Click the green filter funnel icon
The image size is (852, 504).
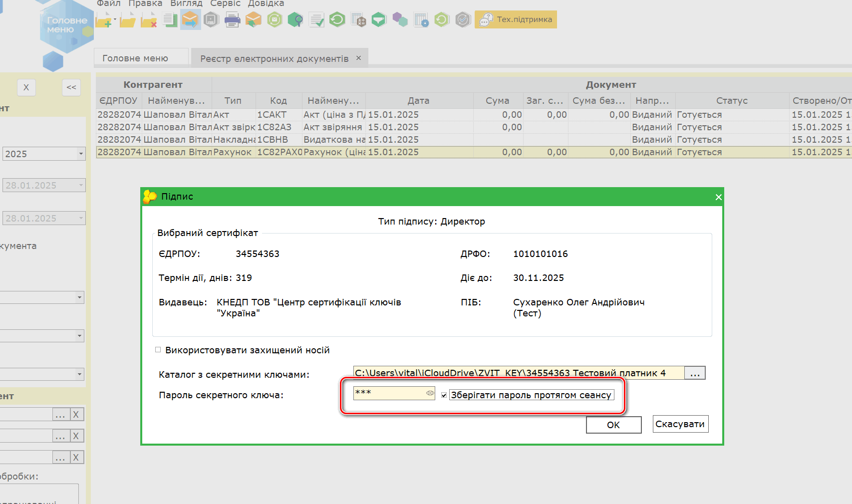coord(379,20)
